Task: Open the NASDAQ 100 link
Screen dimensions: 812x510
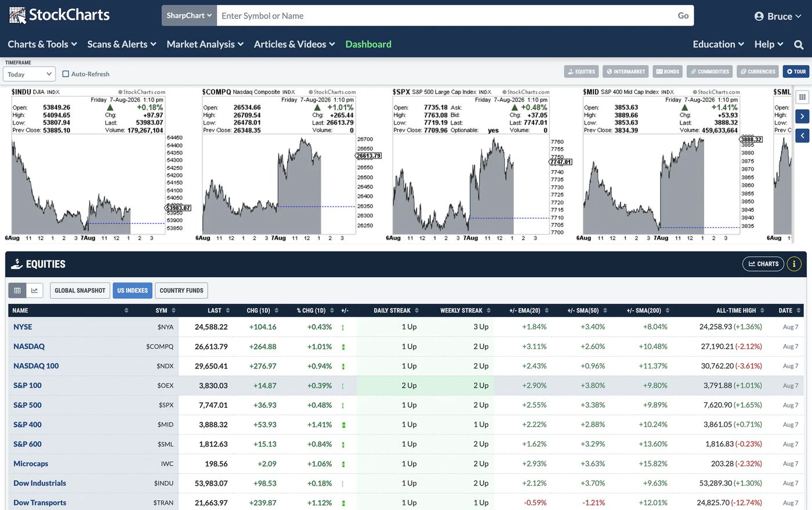Action: point(36,366)
